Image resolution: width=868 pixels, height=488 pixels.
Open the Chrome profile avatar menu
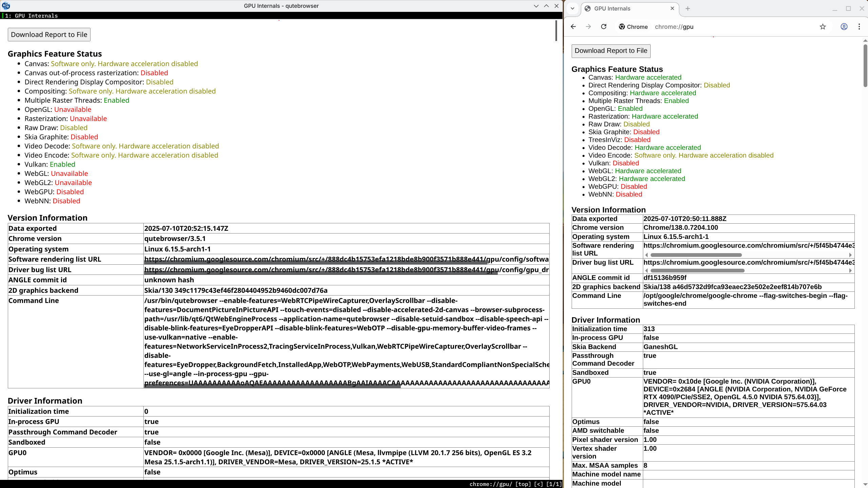coord(844,27)
